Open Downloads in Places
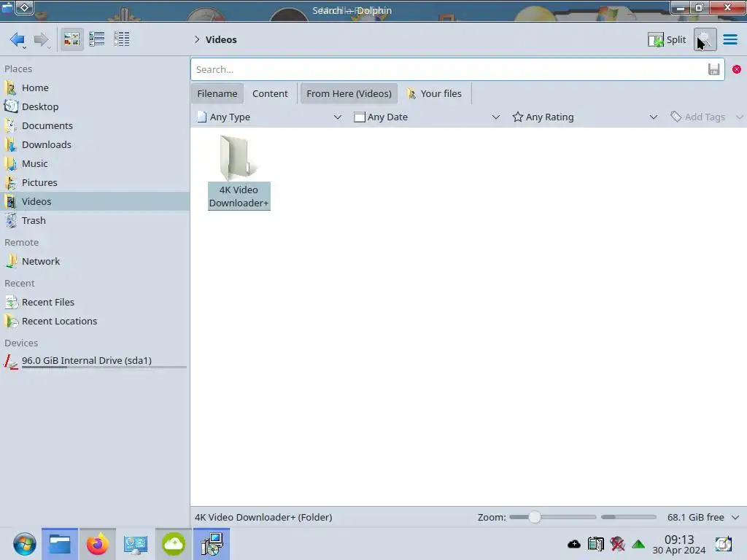Viewport: 747px width, 560px height. (x=95, y=145)
